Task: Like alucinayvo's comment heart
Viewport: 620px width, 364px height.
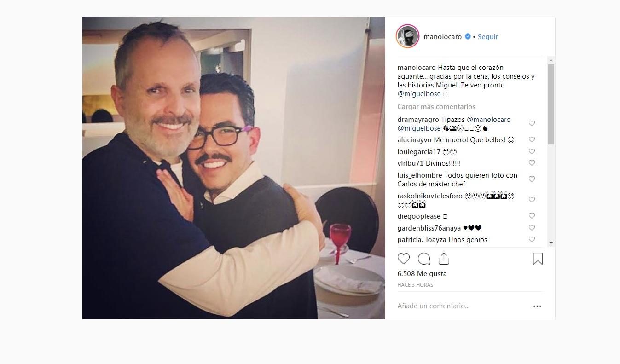Action: coord(532,139)
